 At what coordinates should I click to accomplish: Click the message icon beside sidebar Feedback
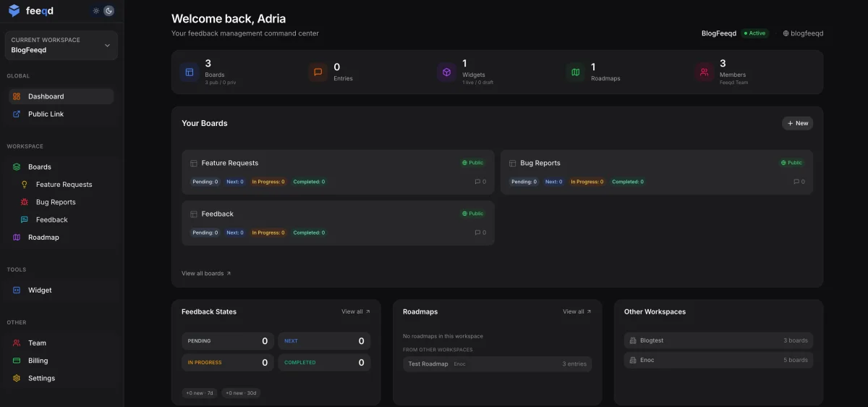25,219
